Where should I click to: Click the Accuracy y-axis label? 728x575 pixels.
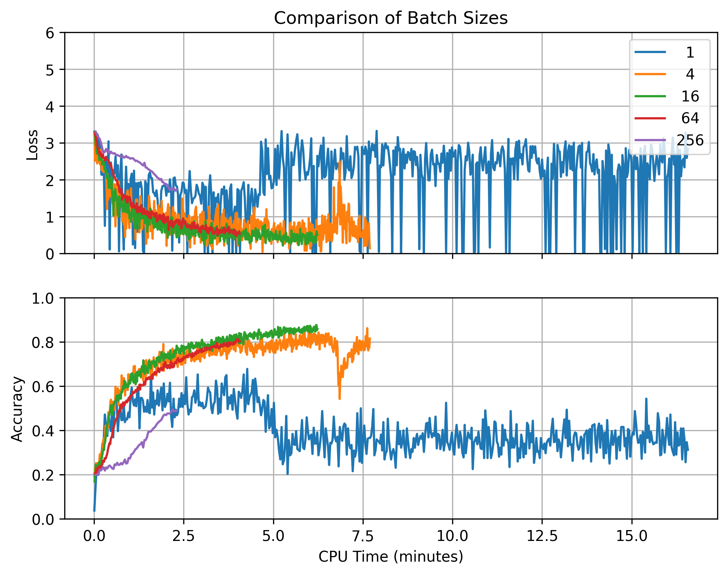16,409
